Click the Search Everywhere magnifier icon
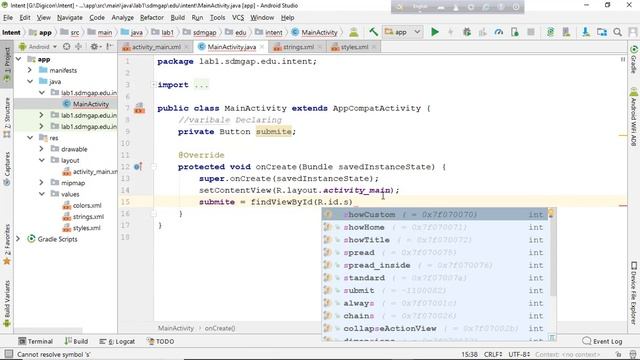The width and height of the screenshot is (640, 360). point(618,32)
